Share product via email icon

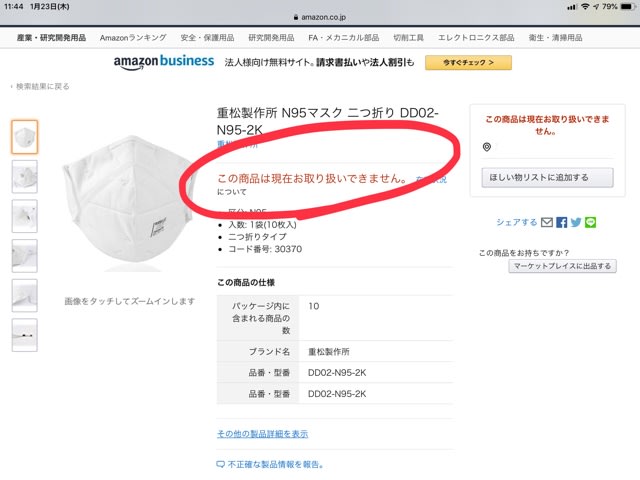(547, 222)
